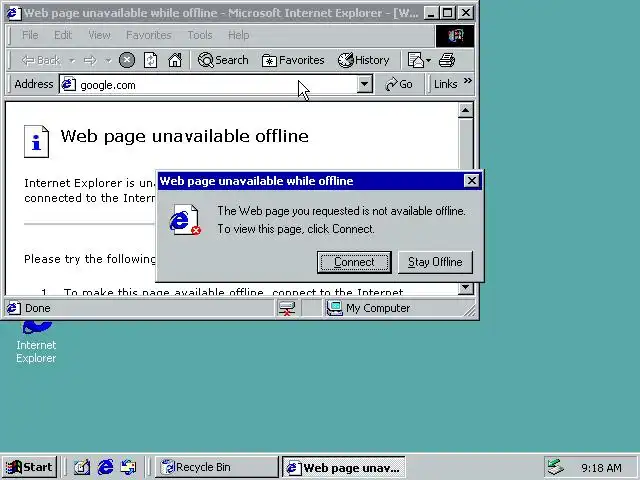The width and height of the screenshot is (640, 480).
Task: Click the Mail toolbar icon
Action: point(416,60)
